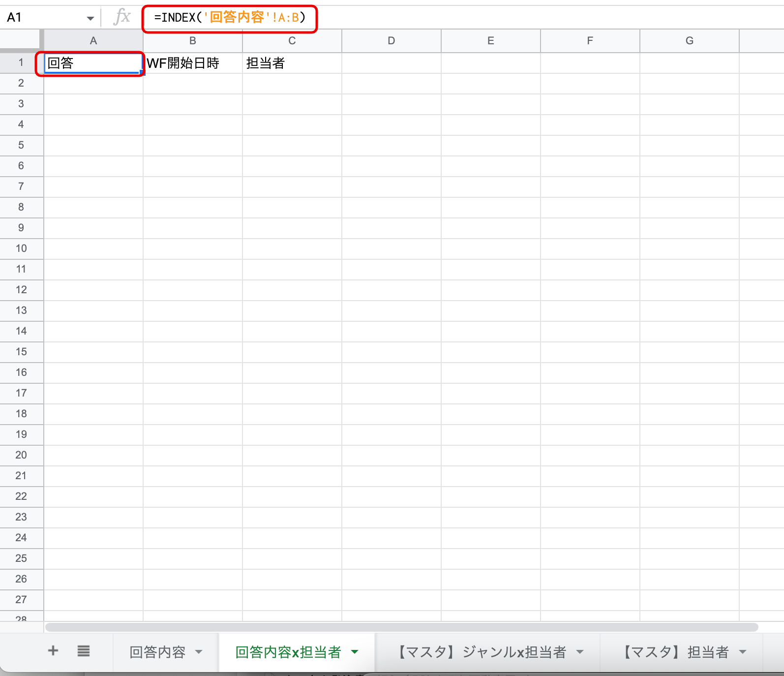Select row 5 header
The height and width of the screenshot is (676, 784).
pyautogui.click(x=21, y=145)
